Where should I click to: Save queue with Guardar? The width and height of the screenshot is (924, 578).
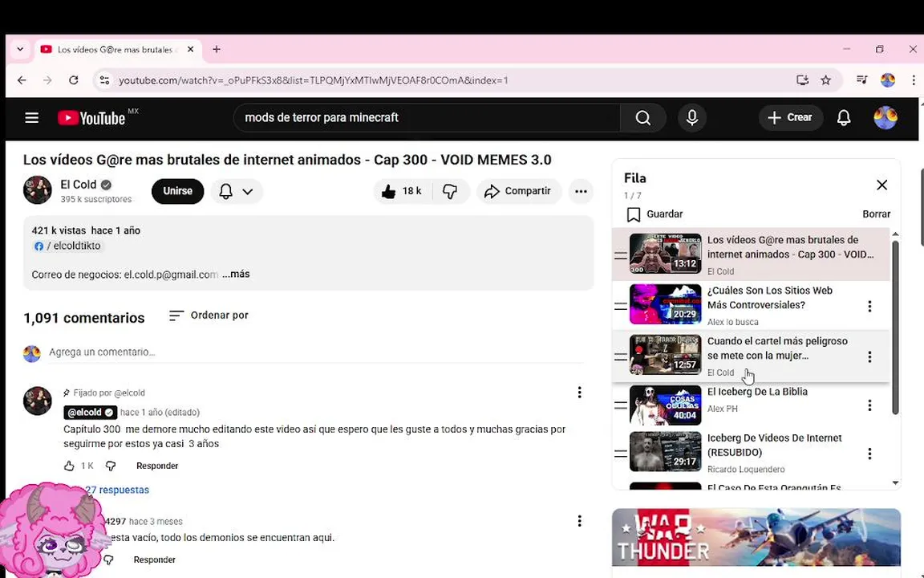(654, 214)
